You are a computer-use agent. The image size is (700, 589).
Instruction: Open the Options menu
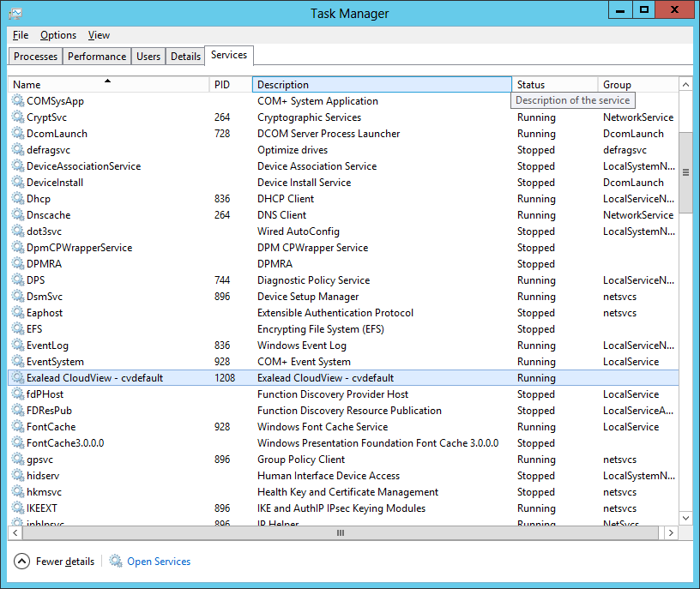click(x=58, y=35)
